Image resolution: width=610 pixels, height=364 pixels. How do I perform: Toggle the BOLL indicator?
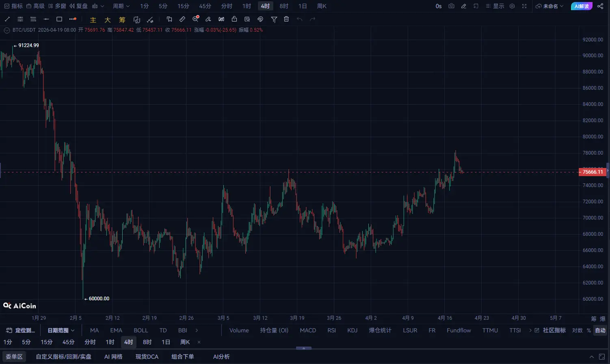(141, 330)
